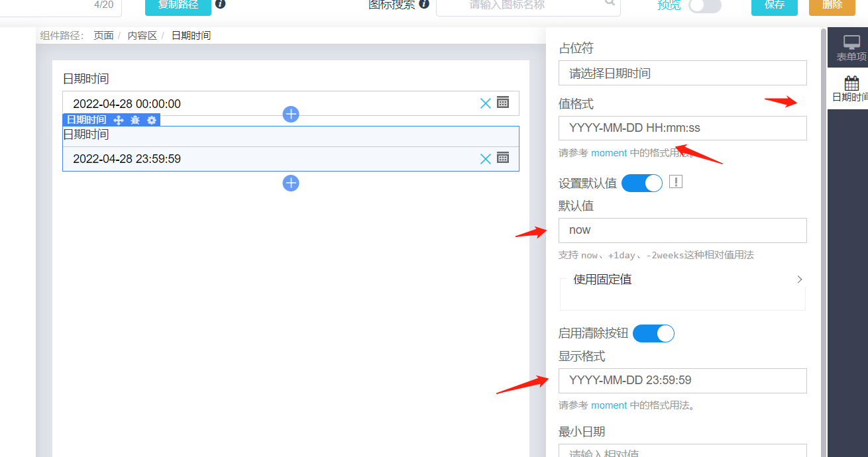Open calendar picker for 00:00:00 field

[503, 102]
